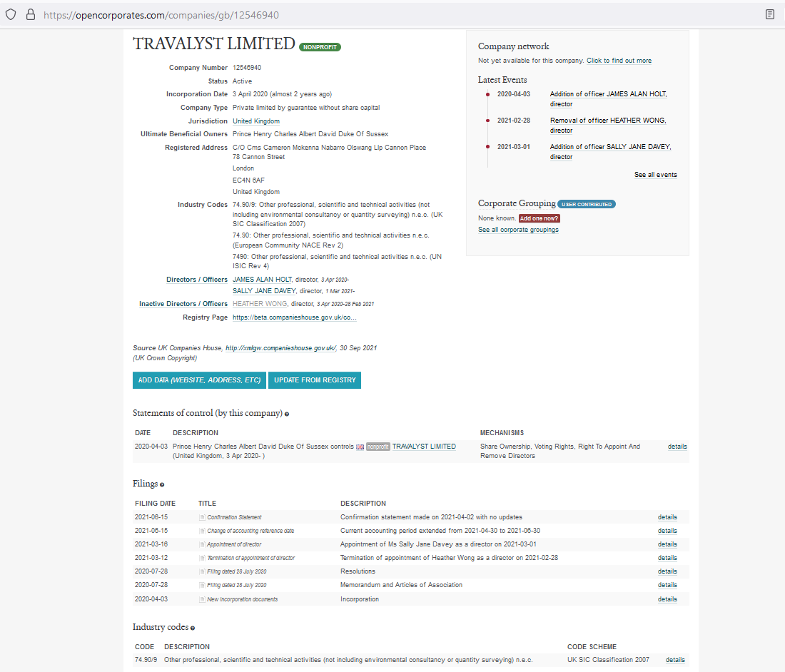The height and width of the screenshot is (672, 785).
Task: Open the xmlgw.companieshouse.gov.uk source link
Action: 280,347
